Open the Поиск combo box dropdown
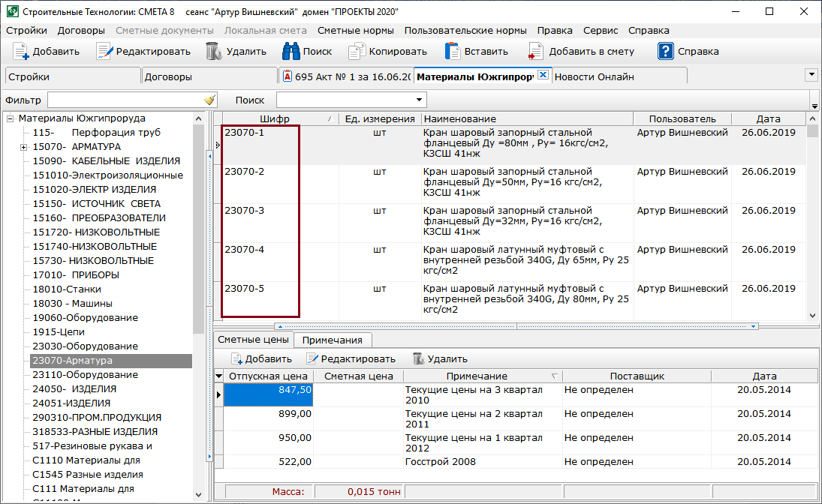Image resolution: width=822 pixels, height=504 pixels. [419, 100]
